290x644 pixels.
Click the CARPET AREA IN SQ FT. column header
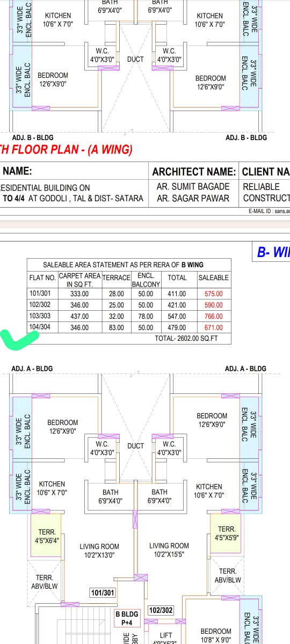(79, 280)
